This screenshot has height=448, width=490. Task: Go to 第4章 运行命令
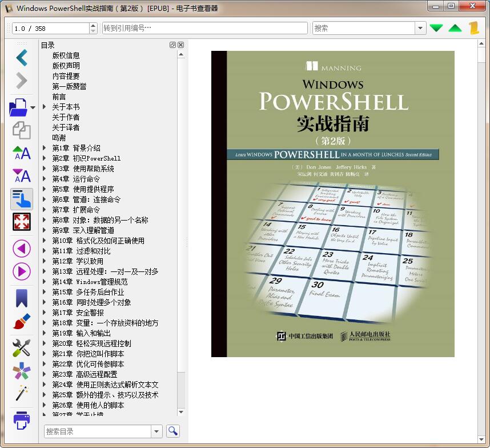pos(77,179)
